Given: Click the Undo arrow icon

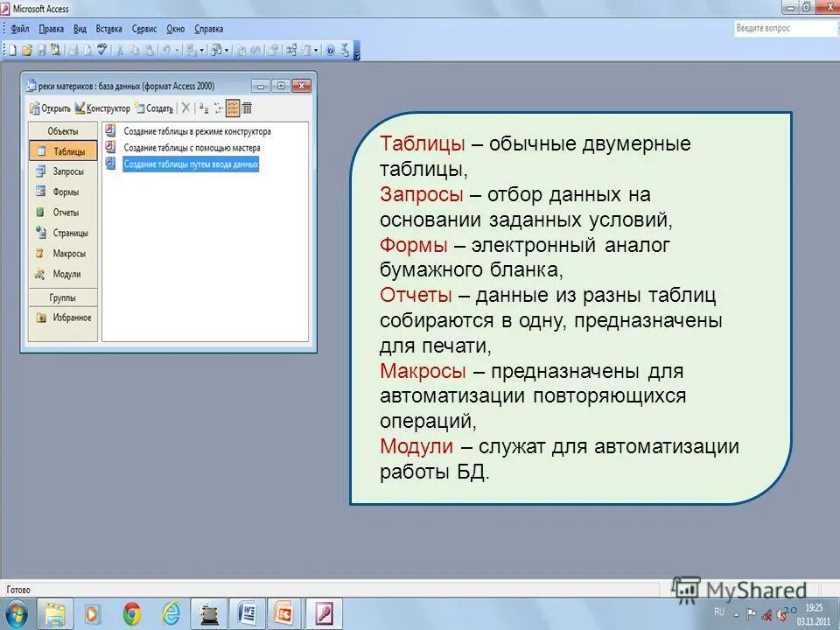Looking at the screenshot, I should (166, 50).
